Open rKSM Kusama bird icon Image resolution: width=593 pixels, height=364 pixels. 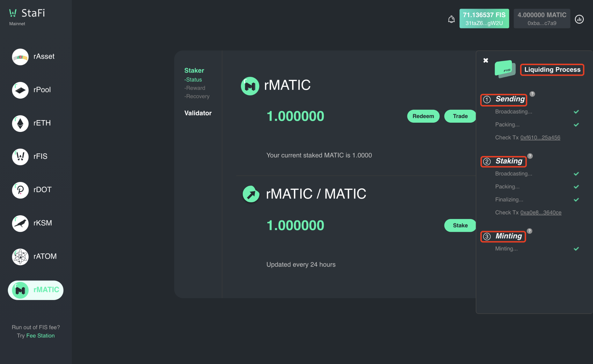tap(20, 223)
